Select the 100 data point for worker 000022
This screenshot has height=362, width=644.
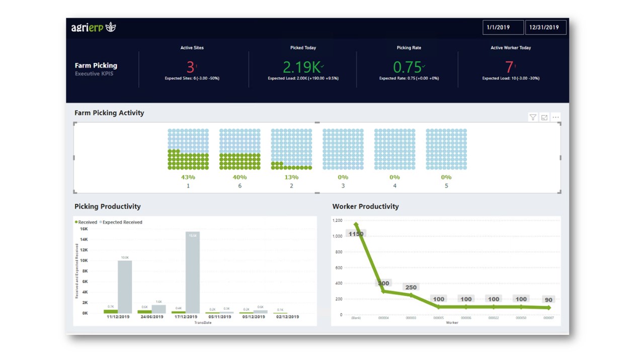494,307
